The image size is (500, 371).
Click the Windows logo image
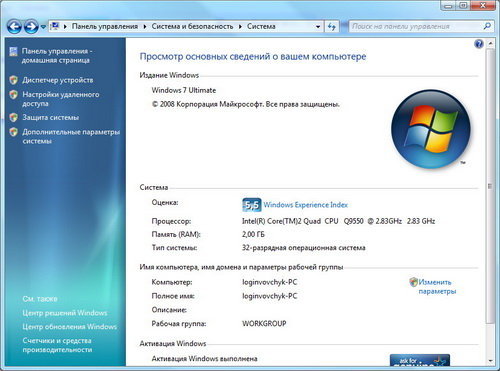click(431, 129)
